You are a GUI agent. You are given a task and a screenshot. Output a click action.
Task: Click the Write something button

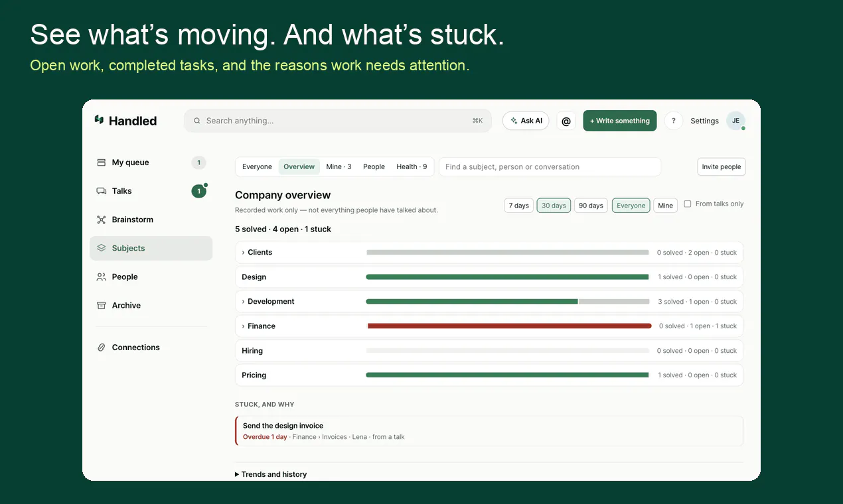(620, 121)
